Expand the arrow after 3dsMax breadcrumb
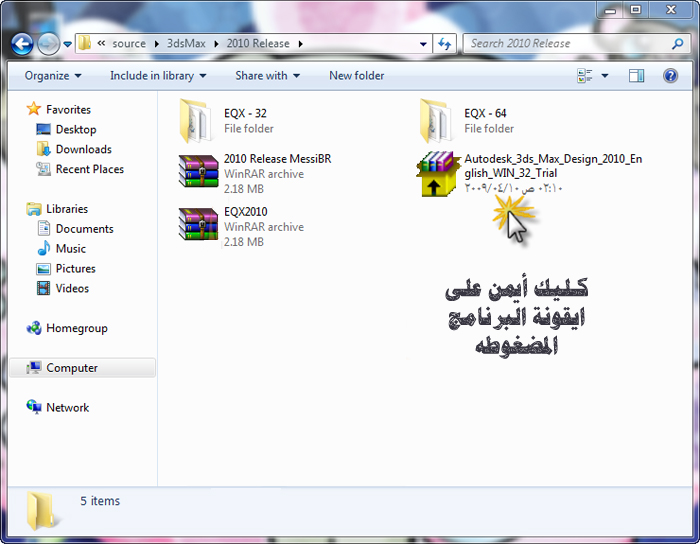This screenshot has width=700, height=544. 217,44
